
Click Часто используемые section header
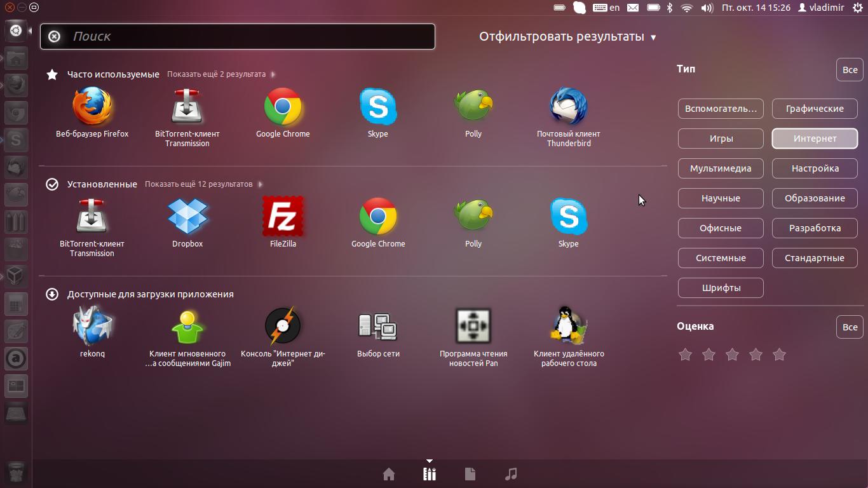113,74
